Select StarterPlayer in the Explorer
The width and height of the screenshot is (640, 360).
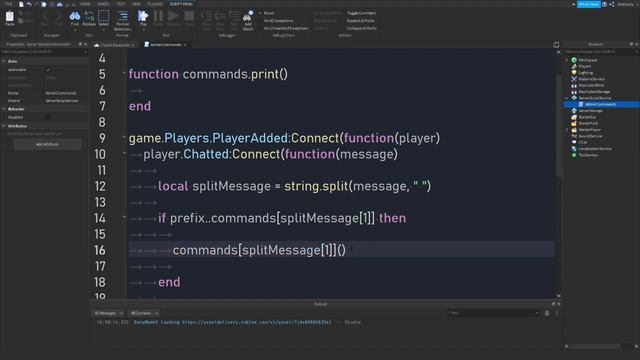590,130
